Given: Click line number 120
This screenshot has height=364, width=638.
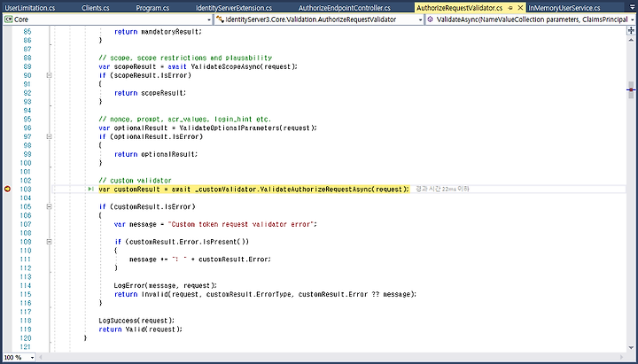Looking at the screenshot, I should 26,338.
